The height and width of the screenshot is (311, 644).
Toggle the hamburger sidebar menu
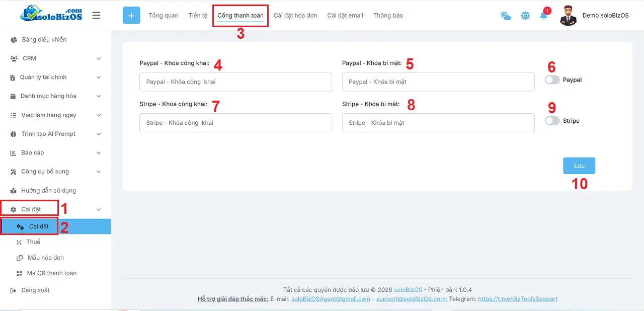[96, 16]
